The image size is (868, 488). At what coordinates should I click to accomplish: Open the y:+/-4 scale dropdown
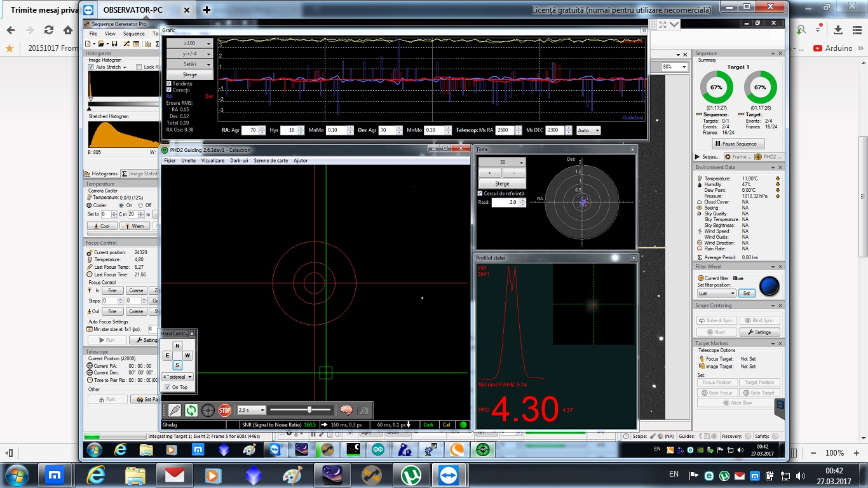click(x=189, y=54)
